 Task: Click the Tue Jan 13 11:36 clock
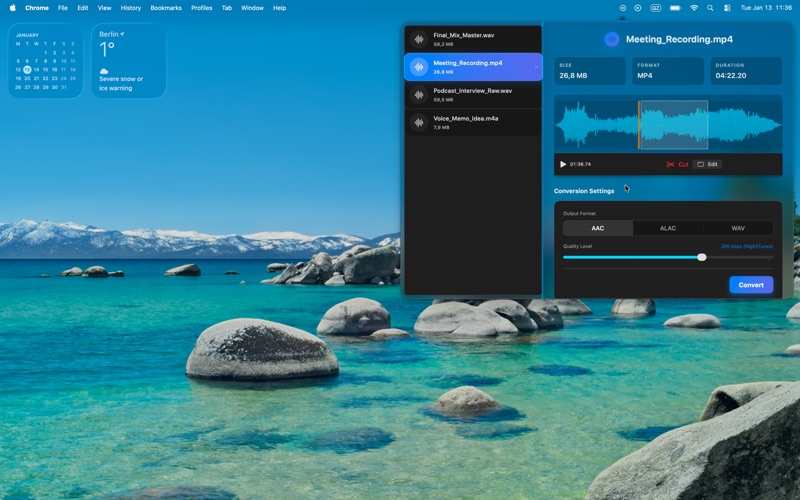766,8
